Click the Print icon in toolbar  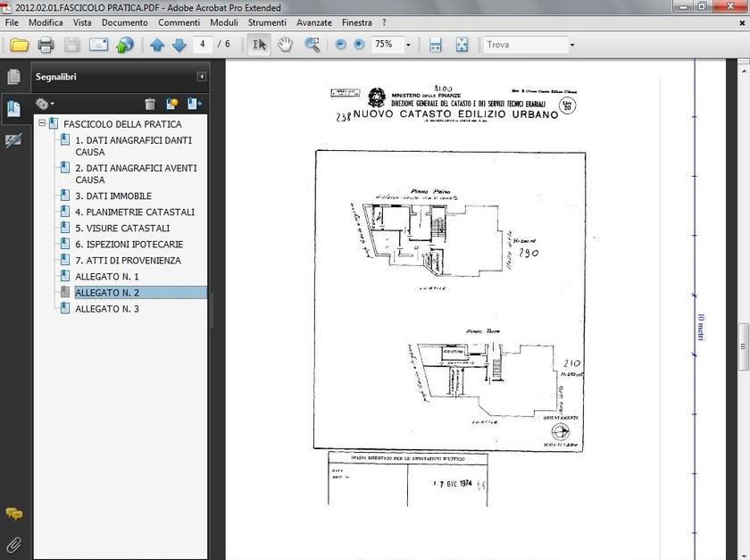click(46, 45)
